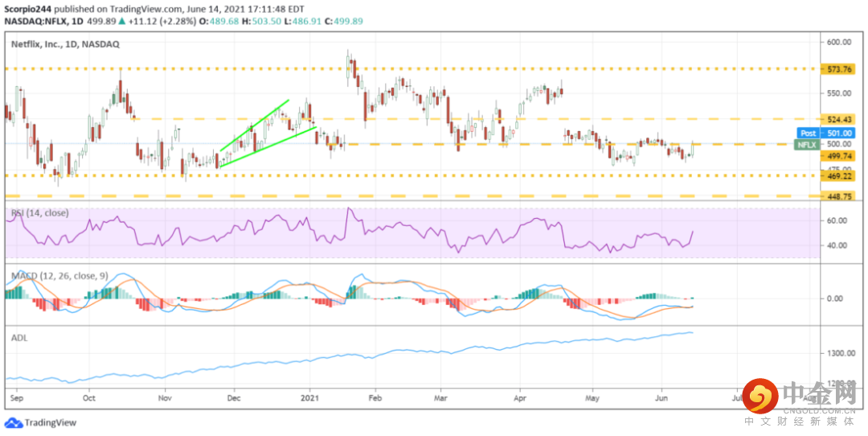868x436 pixels.
Task: Click the Netflix, Inc., 1D, NASDAQ chart title
Action: point(65,43)
